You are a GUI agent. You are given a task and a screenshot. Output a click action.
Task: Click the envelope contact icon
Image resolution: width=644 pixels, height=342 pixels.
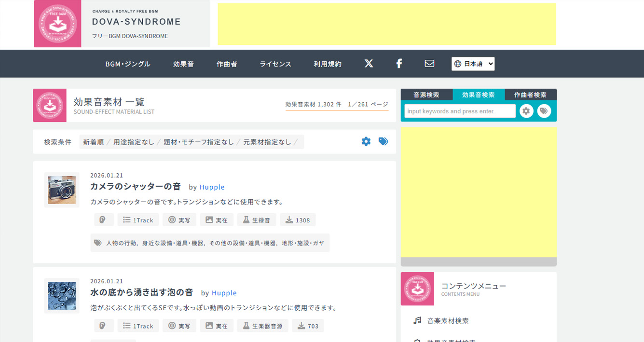point(429,63)
